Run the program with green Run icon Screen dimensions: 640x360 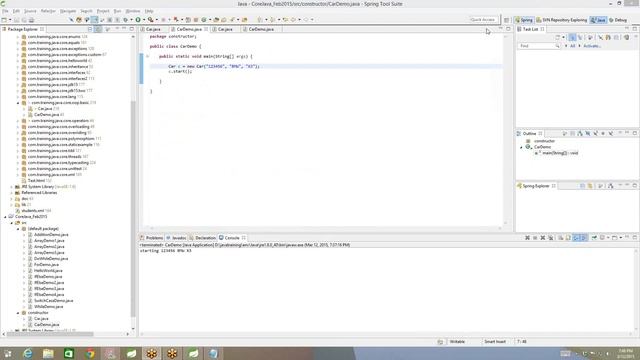tap(138, 20)
